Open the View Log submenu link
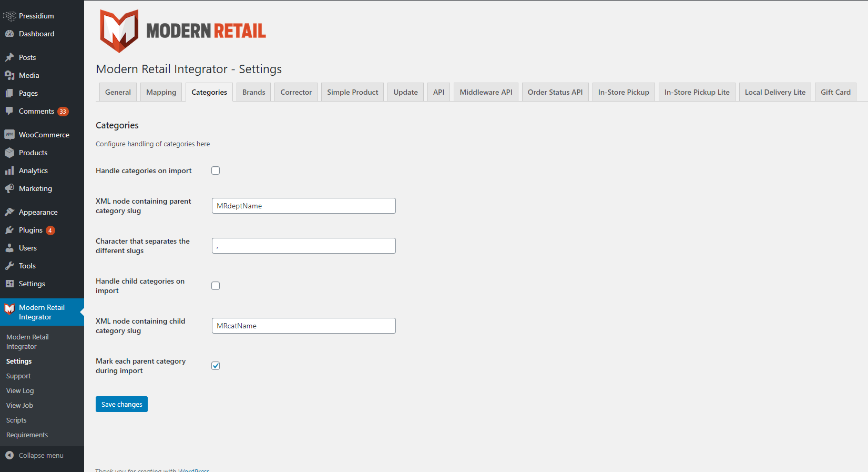The width and height of the screenshot is (868, 472). 20,390
